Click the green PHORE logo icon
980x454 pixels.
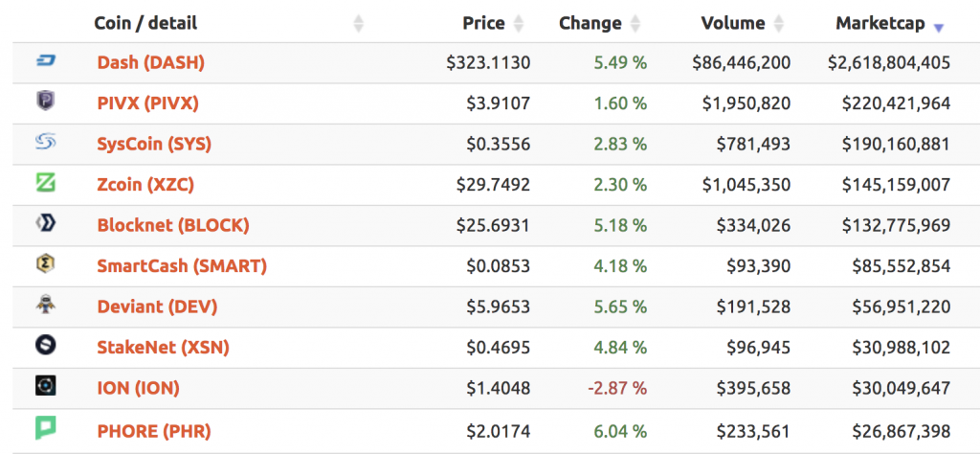pos(46,428)
